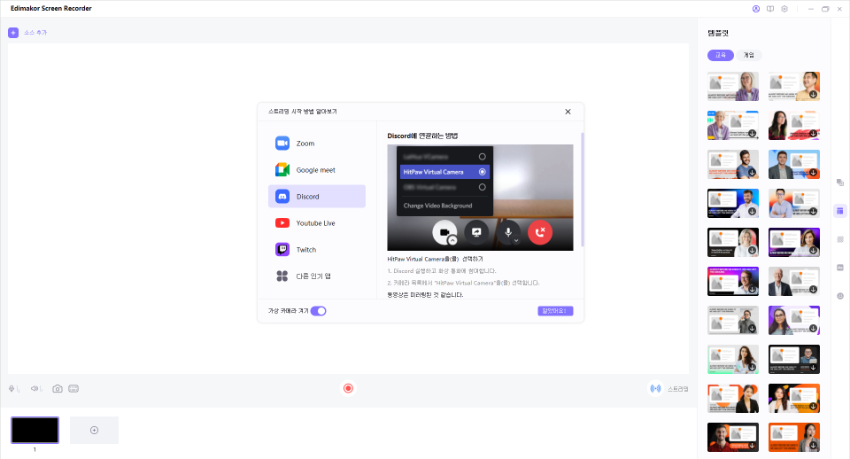Viewport: 850px width, 459px height.
Task: Select template with blonde woman in glasses
Action: click(733, 86)
